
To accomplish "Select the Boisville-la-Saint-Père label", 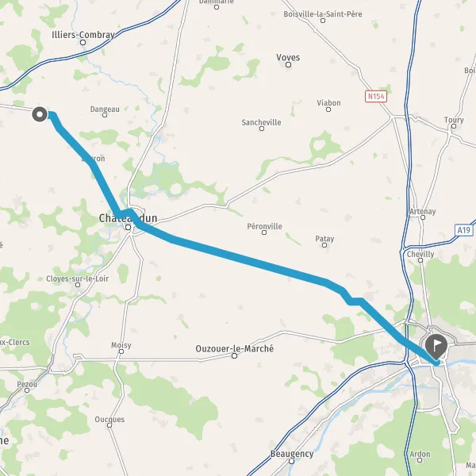I will [x=323, y=14].
